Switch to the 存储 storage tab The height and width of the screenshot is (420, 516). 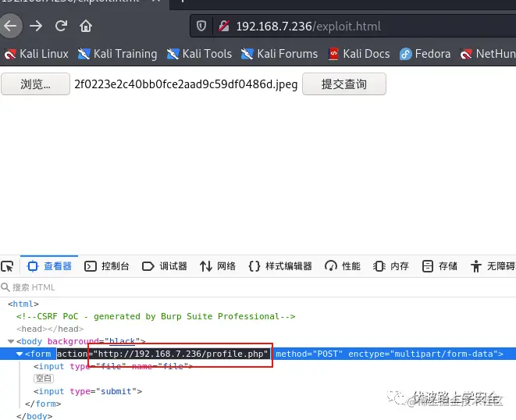tap(439, 266)
